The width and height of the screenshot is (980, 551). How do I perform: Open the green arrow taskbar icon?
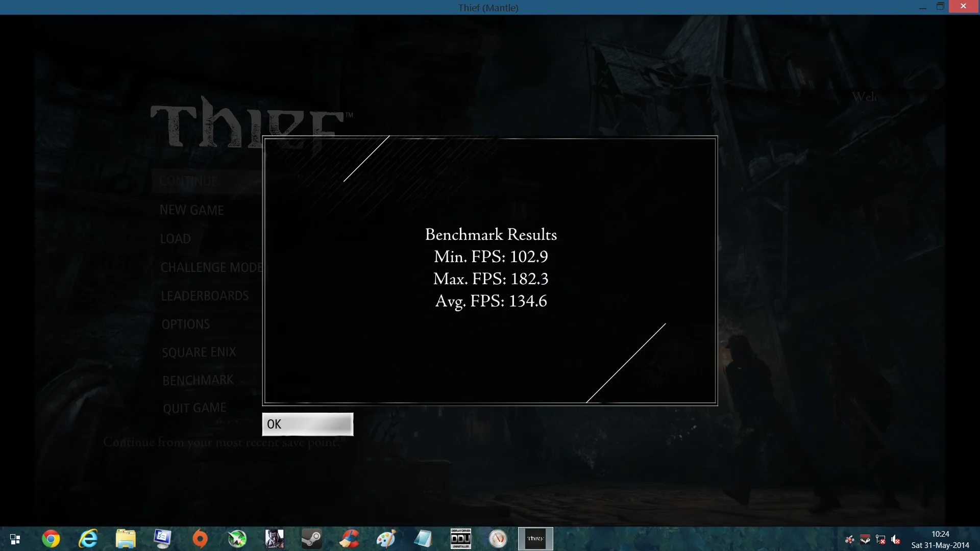click(237, 539)
